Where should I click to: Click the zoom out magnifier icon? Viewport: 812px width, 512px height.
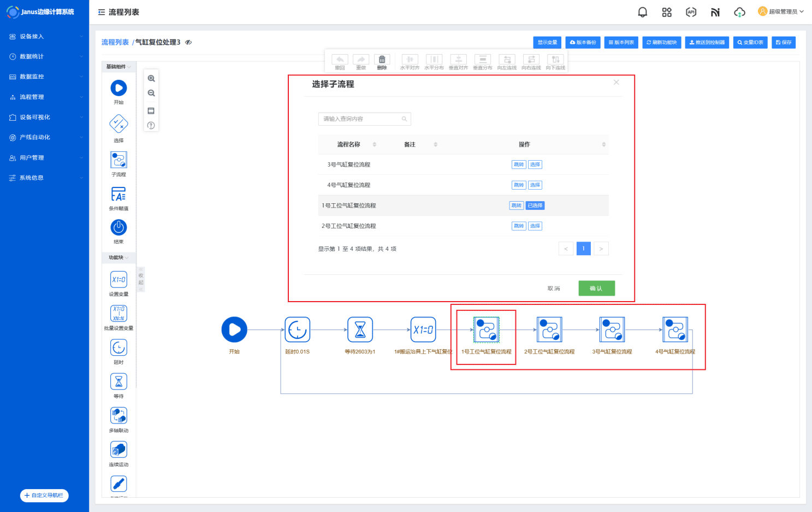coord(151,93)
